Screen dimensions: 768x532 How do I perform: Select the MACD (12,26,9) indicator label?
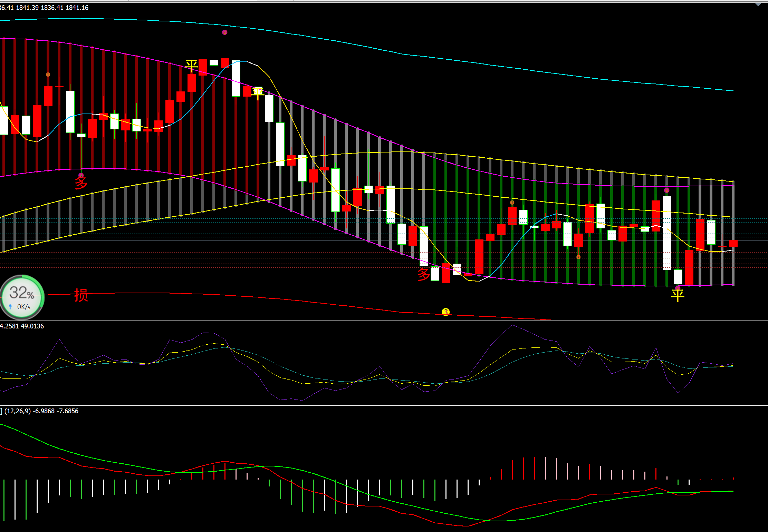[17, 411]
